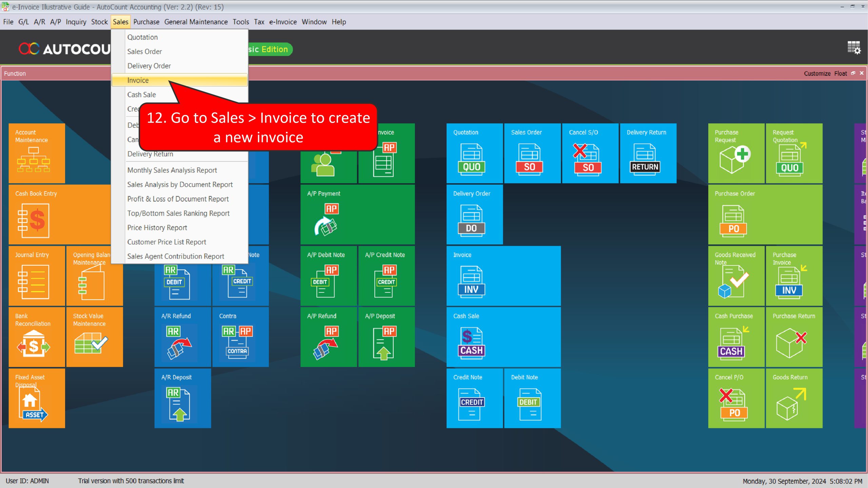Open the A/P Refund tile
The width and height of the screenshot is (868, 488).
(x=329, y=337)
